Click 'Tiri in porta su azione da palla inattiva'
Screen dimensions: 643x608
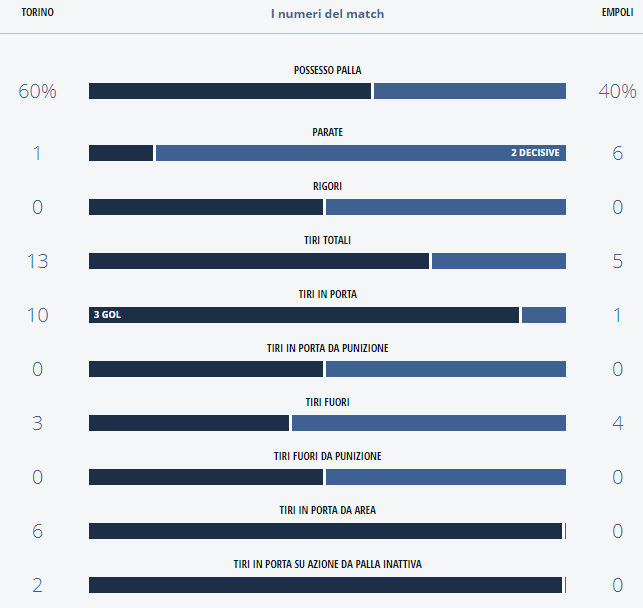(327, 564)
